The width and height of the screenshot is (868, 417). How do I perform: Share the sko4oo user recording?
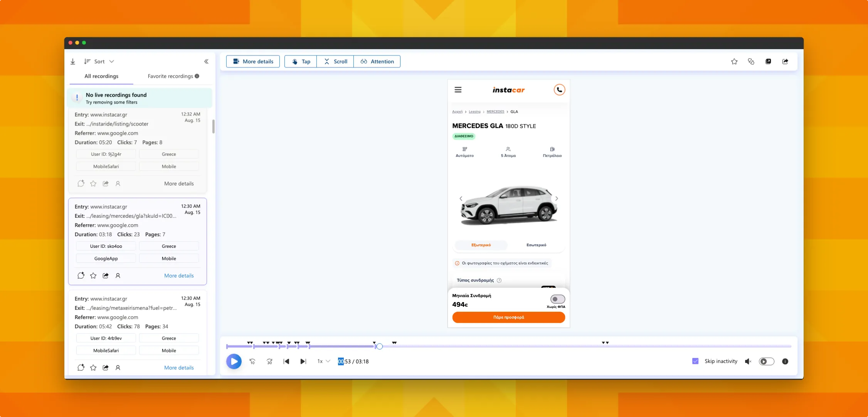point(106,276)
